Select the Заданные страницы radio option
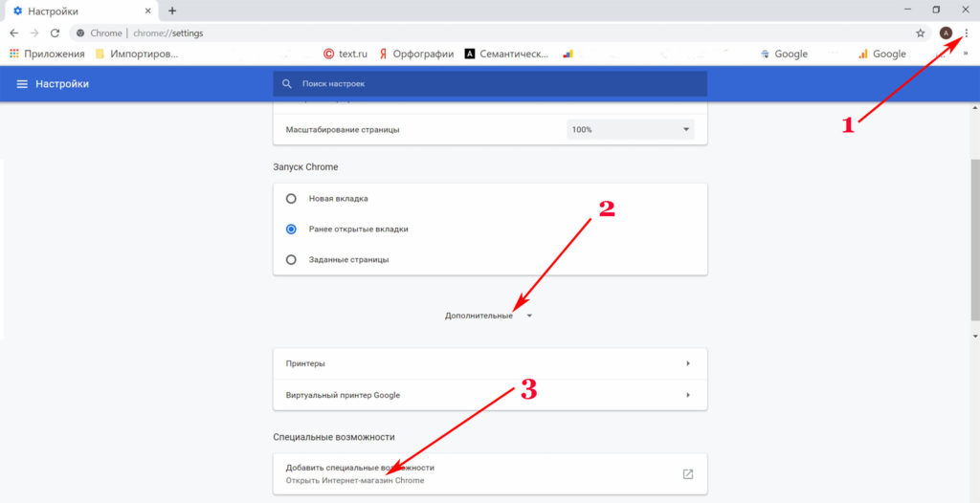The image size is (980, 503). 291,259
